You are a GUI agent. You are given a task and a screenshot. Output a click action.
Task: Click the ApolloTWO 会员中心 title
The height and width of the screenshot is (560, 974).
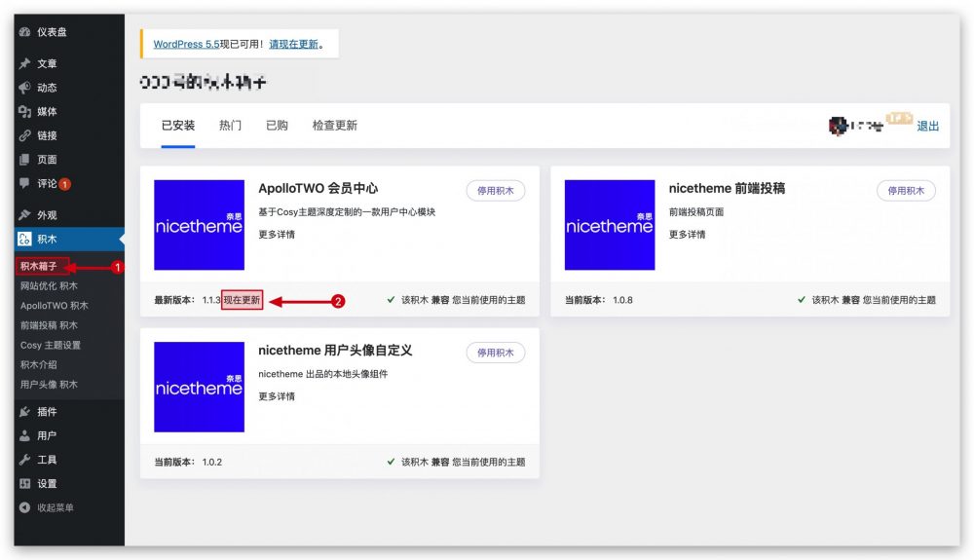point(318,188)
